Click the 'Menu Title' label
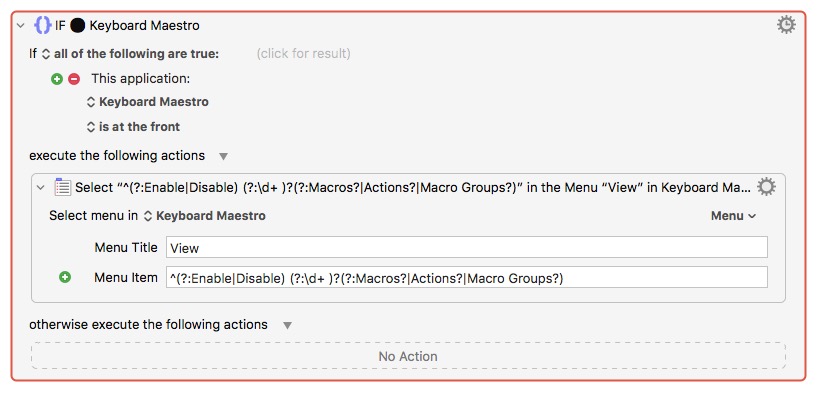The width and height of the screenshot is (817, 395). click(126, 247)
